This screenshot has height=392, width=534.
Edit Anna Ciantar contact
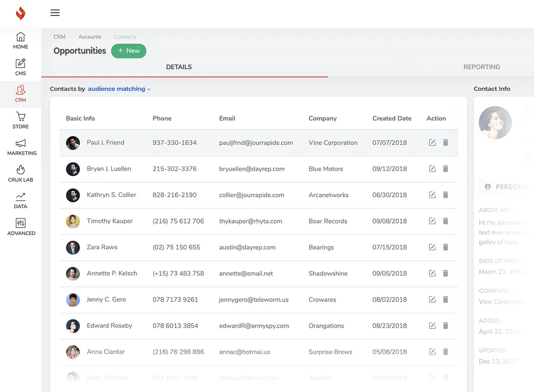coord(432,352)
